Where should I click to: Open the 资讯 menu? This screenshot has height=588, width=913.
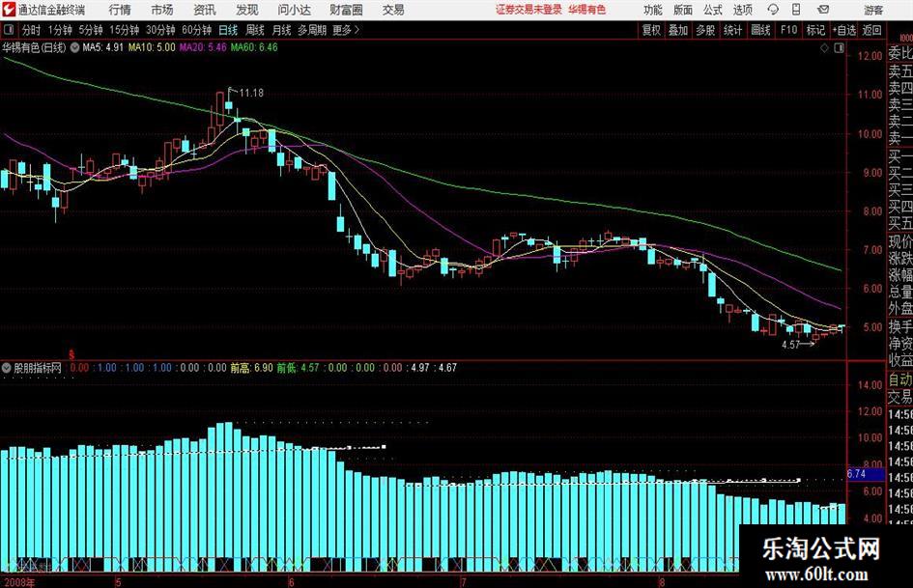(x=205, y=10)
